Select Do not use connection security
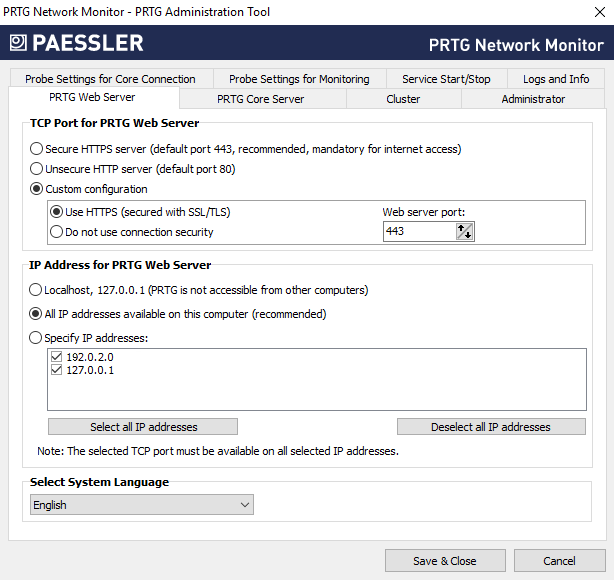The height and width of the screenshot is (580, 614). tap(57, 232)
